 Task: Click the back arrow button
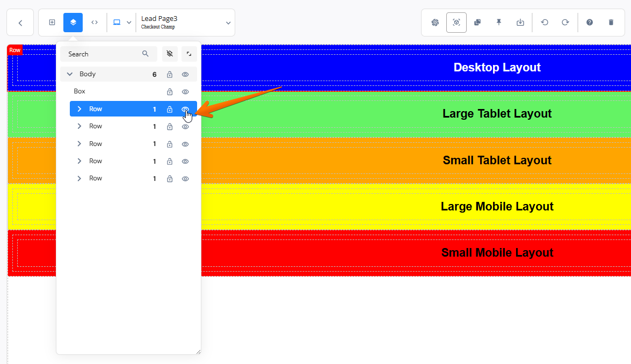pos(20,23)
